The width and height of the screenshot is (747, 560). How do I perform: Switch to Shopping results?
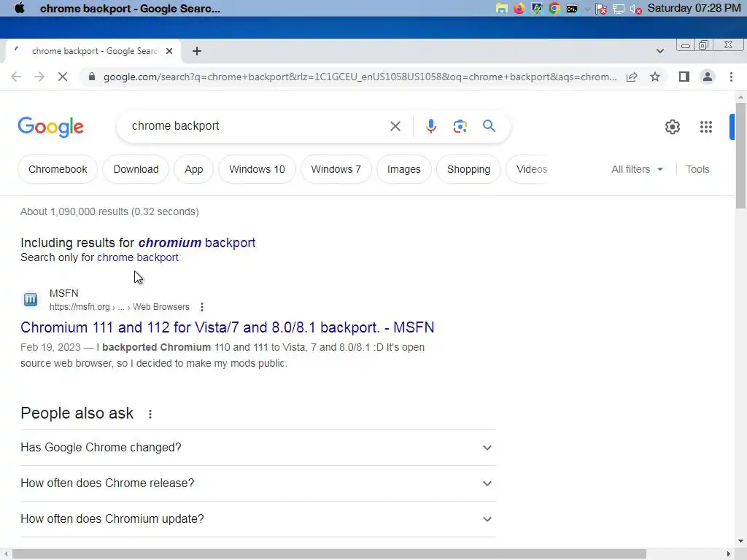point(468,169)
